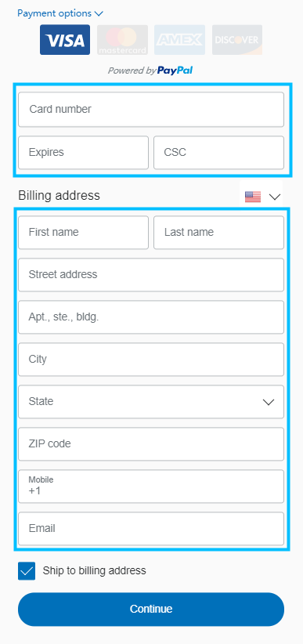Image resolution: width=303 pixels, height=644 pixels.
Task: Open the State dropdown
Action: point(151,402)
